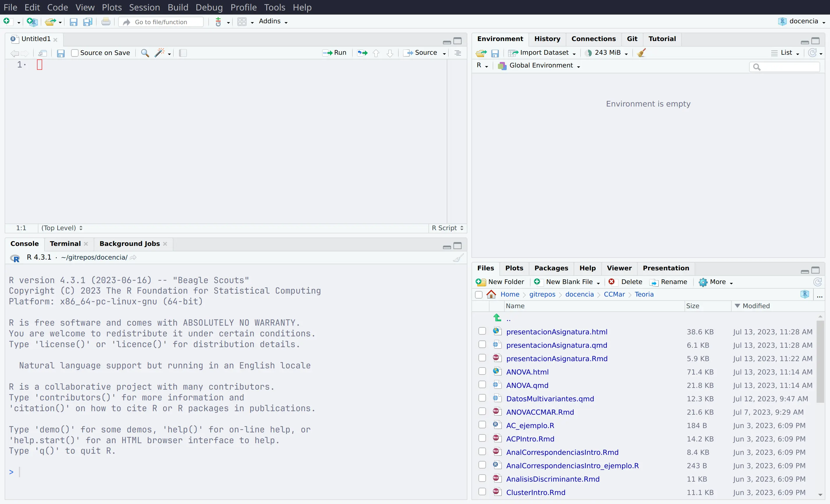This screenshot has height=504, width=830.
Task: Click the Run button in editor
Action: [x=335, y=53]
